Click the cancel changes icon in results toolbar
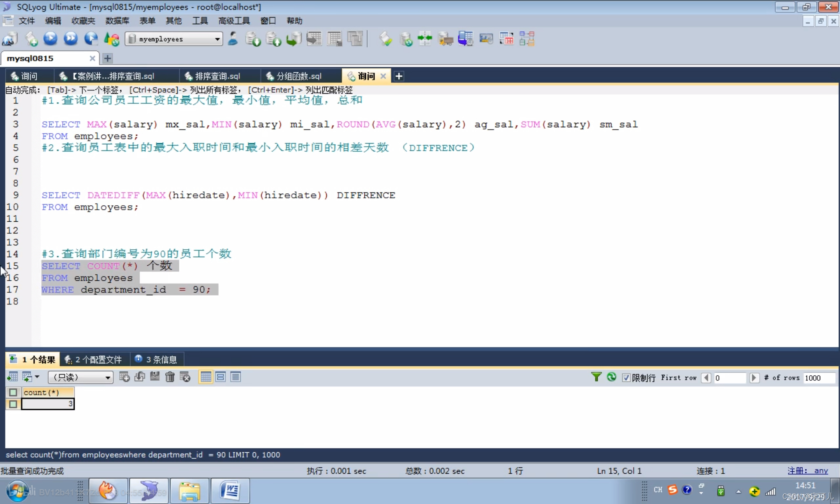Viewport: 840px width, 504px height. (x=185, y=377)
